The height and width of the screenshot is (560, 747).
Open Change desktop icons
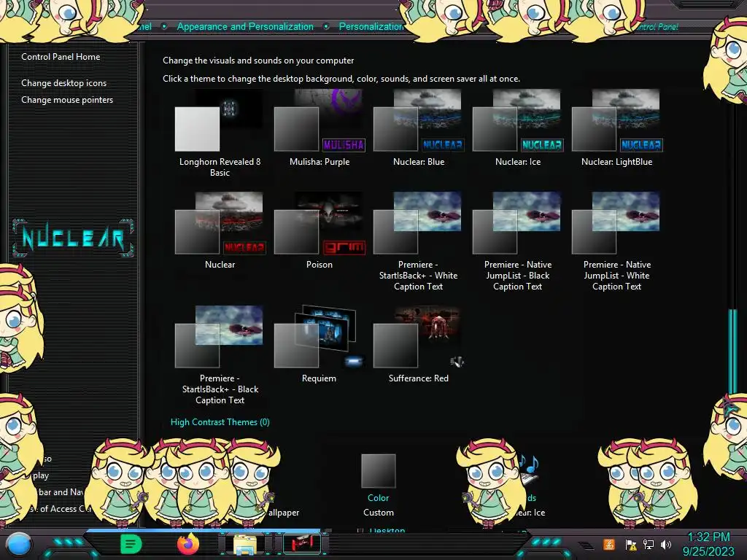coord(64,83)
